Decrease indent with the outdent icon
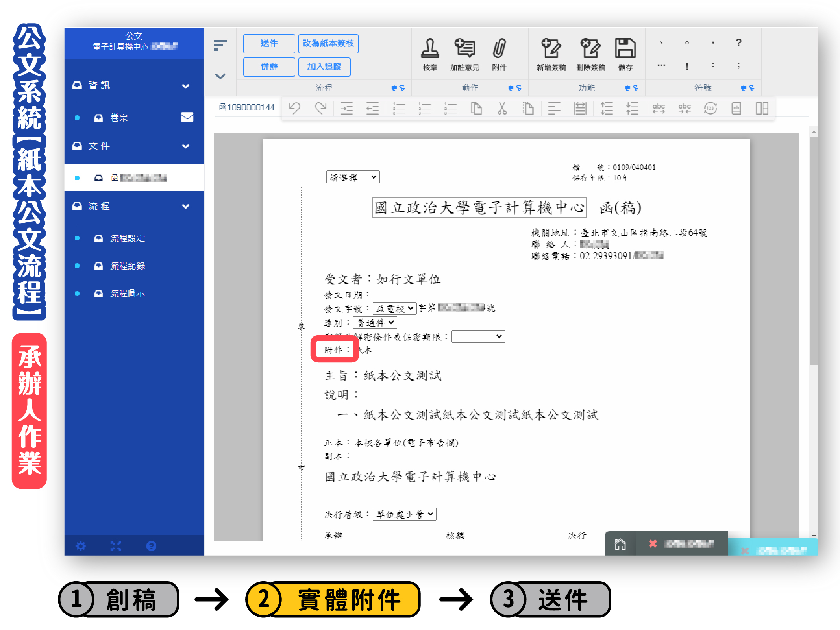This screenshot has width=840, height=630. (x=372, y=108)
